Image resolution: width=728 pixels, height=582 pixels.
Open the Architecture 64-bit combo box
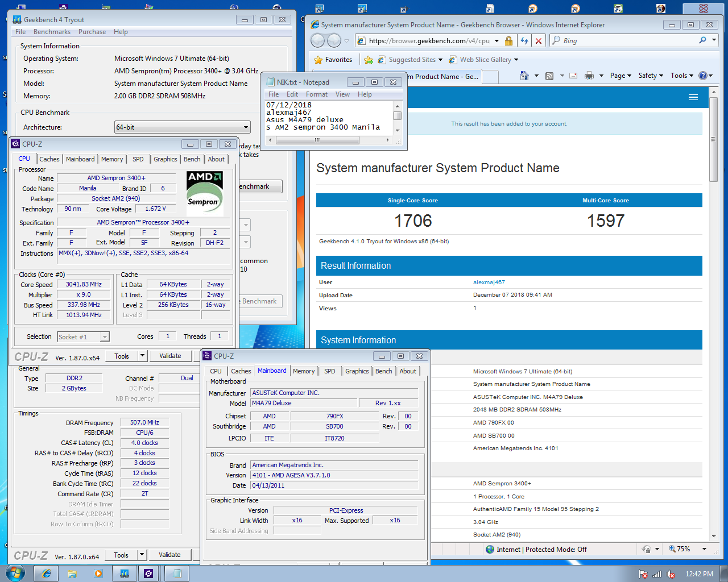point(182,127)
